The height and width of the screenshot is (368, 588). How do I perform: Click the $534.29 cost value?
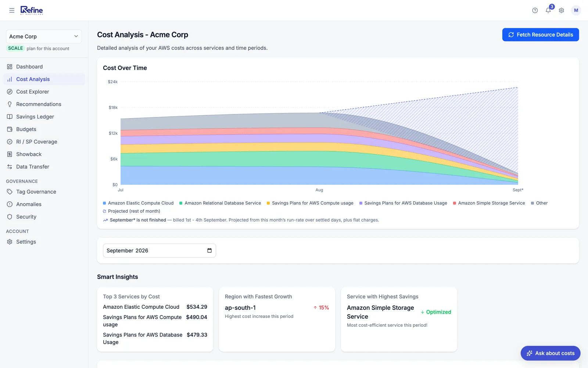(x=197, y=307)
